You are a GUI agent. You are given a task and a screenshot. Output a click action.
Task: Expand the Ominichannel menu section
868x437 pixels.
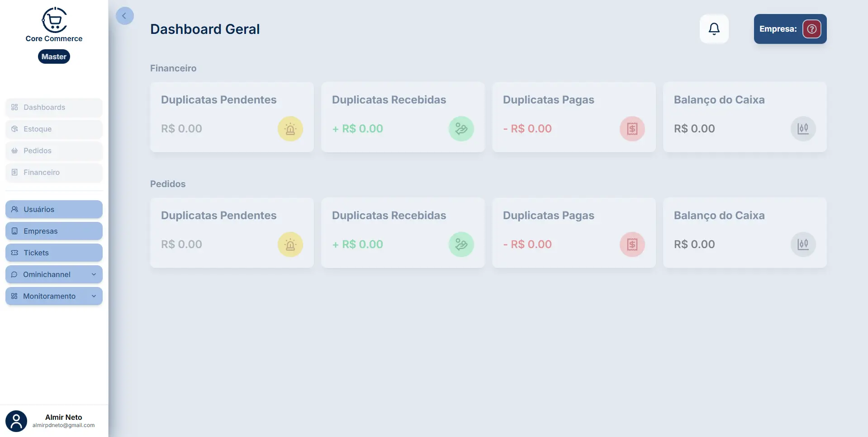tap(54, 274)
